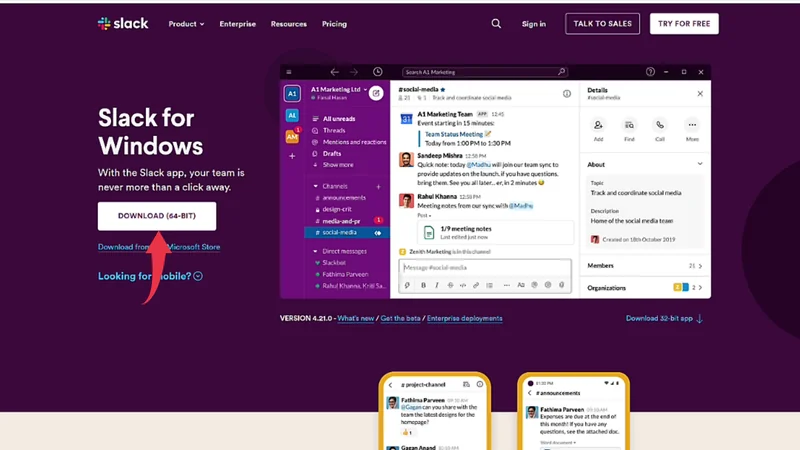The image size is (800, 450).
Task: Toggle bold formatting in message composer
Action: 423,285
